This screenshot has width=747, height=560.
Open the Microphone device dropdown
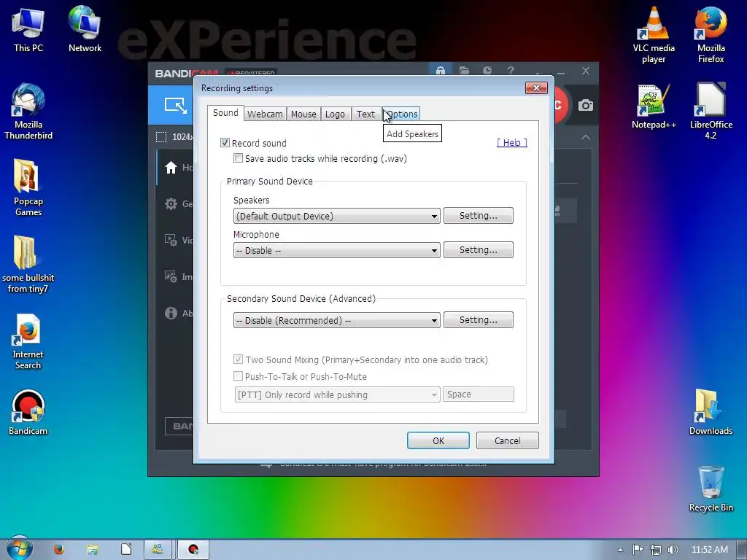[336, 250]
